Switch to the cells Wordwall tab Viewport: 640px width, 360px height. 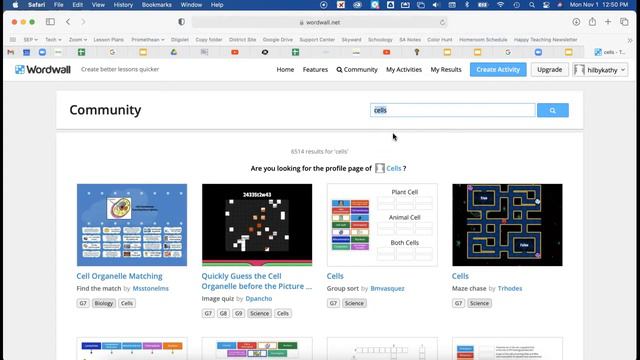(610, 52)
